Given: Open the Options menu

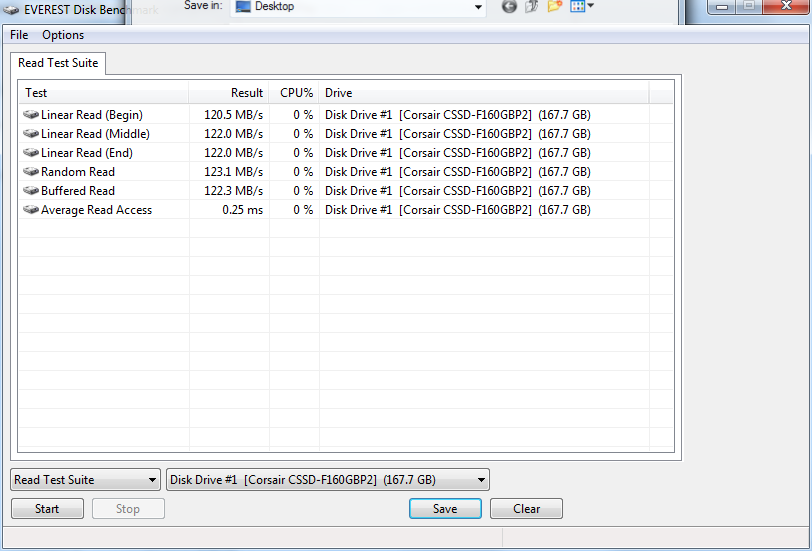Looking at the screenshot, I should [63, 35].
